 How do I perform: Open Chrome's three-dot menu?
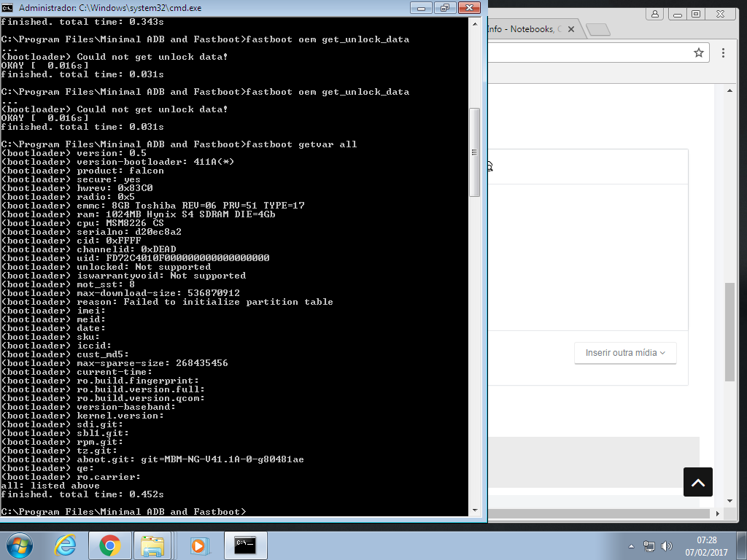pyautogui.click(x=723, y=52)
